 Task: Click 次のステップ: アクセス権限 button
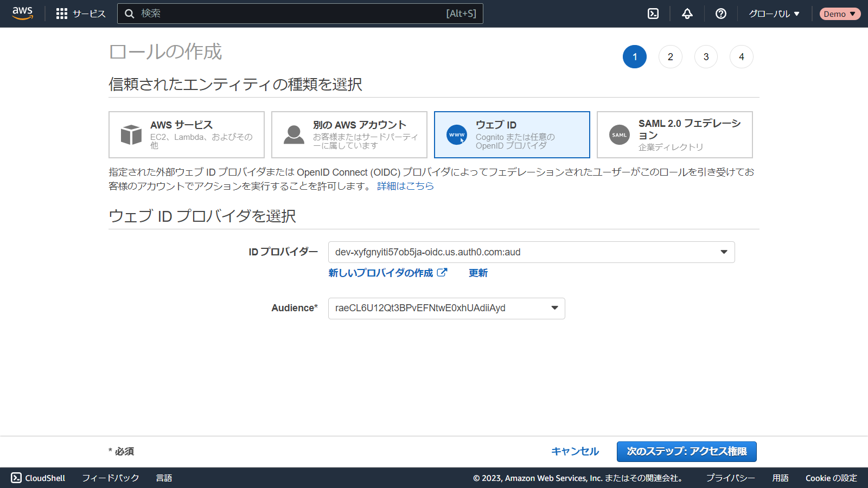click(x=686, y=451)
